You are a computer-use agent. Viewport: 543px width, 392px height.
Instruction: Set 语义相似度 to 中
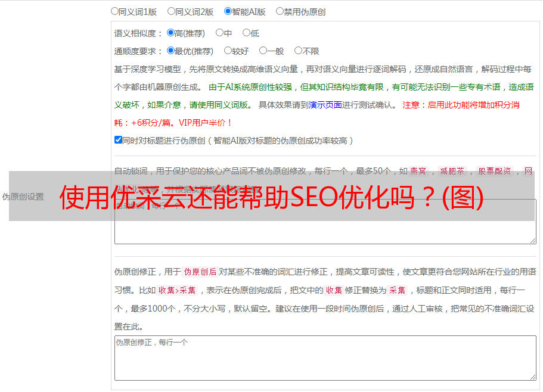coord(219,33)
